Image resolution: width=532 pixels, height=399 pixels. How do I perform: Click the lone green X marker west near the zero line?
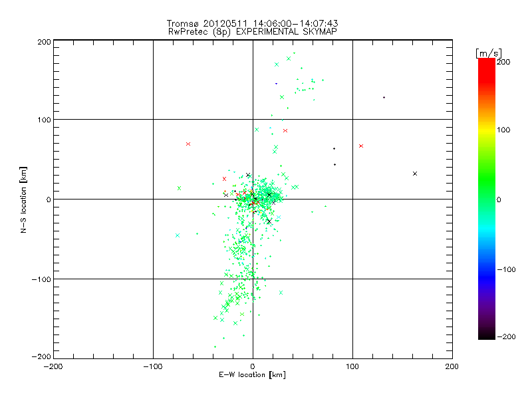pyautogui.click(x=179, y=188)
